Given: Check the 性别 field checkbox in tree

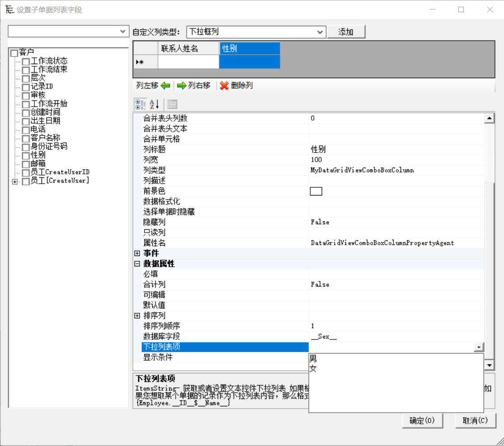Looking at the screenshot, I should (26, 156).
